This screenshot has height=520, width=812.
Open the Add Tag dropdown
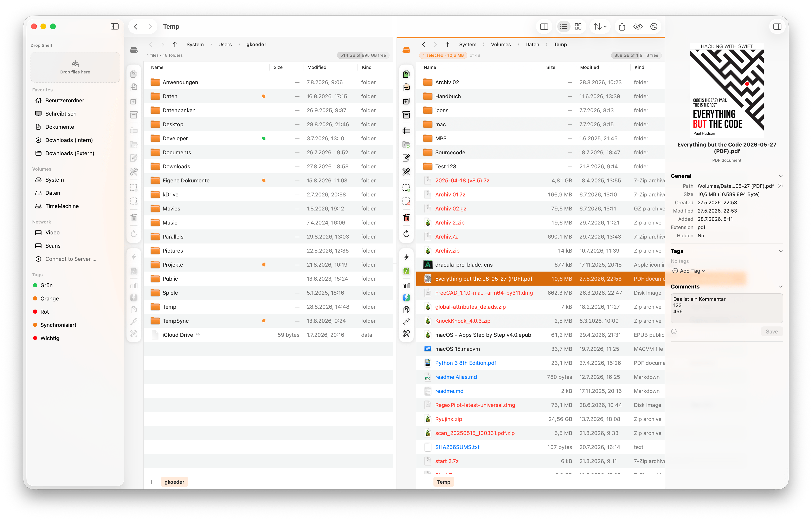[688, 271]
